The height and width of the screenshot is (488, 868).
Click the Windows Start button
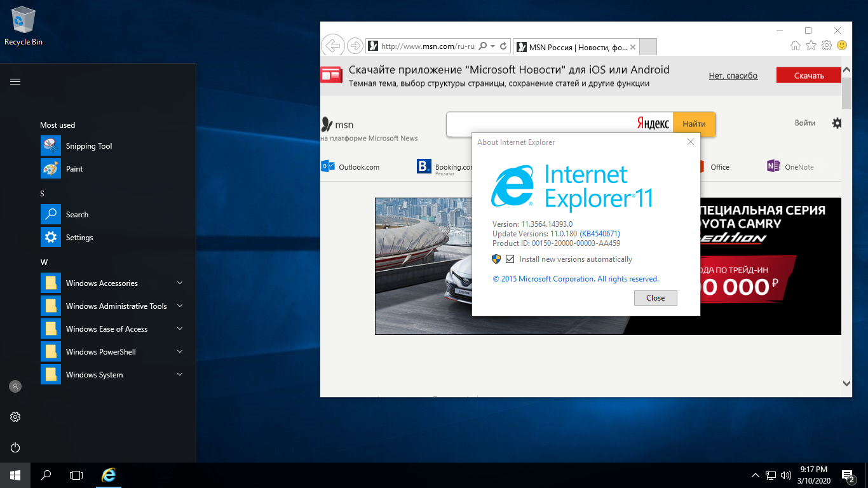click(15, 475)
